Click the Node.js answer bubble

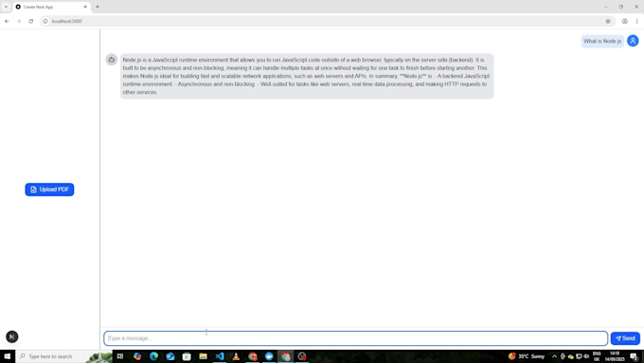click(307, 76)
